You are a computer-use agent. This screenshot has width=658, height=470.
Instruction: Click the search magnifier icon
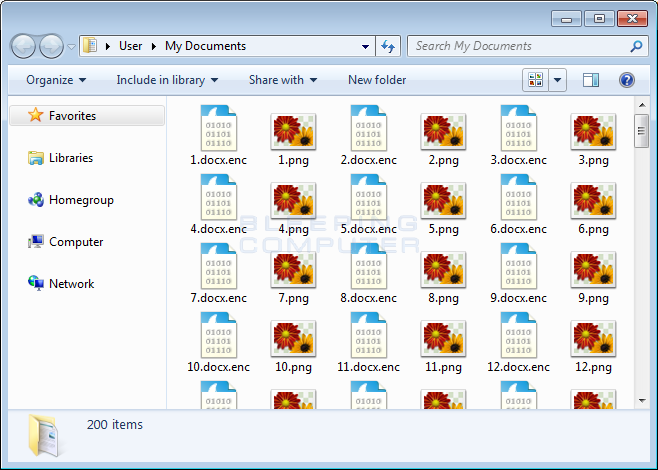636,46
